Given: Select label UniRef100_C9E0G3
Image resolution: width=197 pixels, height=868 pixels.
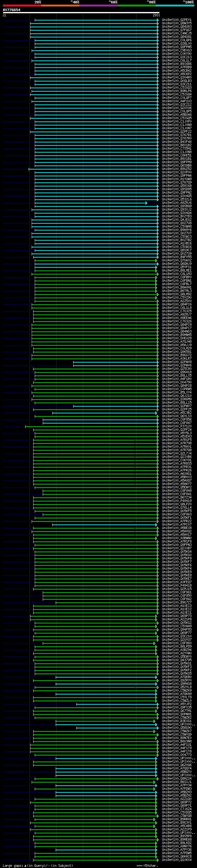Looking at the screenshot, I should (176, 50).
